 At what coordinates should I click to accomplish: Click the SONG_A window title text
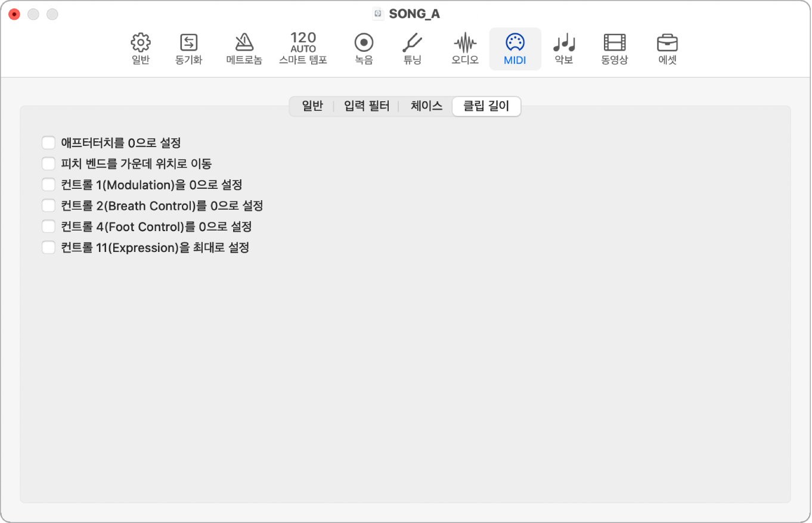[x=414, y=14]
